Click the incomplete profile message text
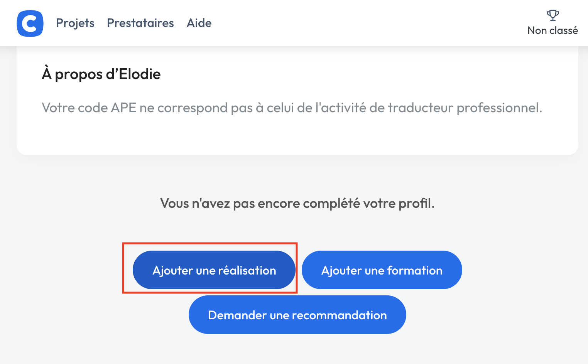 (297, 203)
